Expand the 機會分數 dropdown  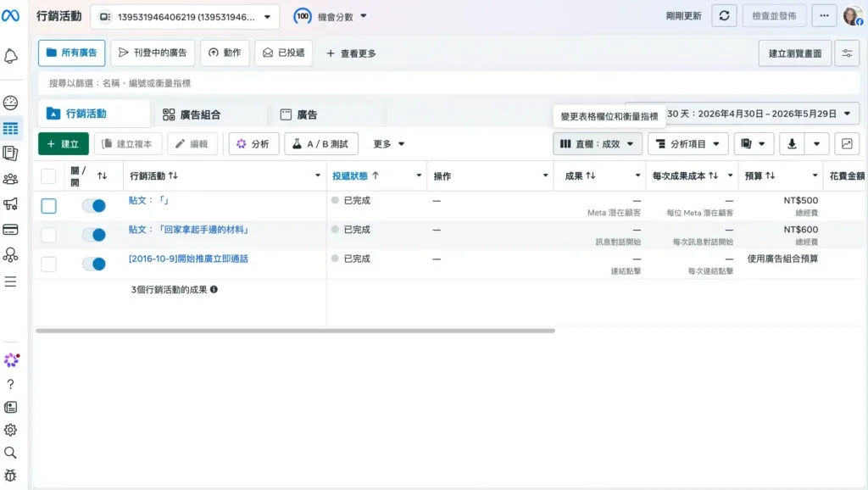coord(364,16)
